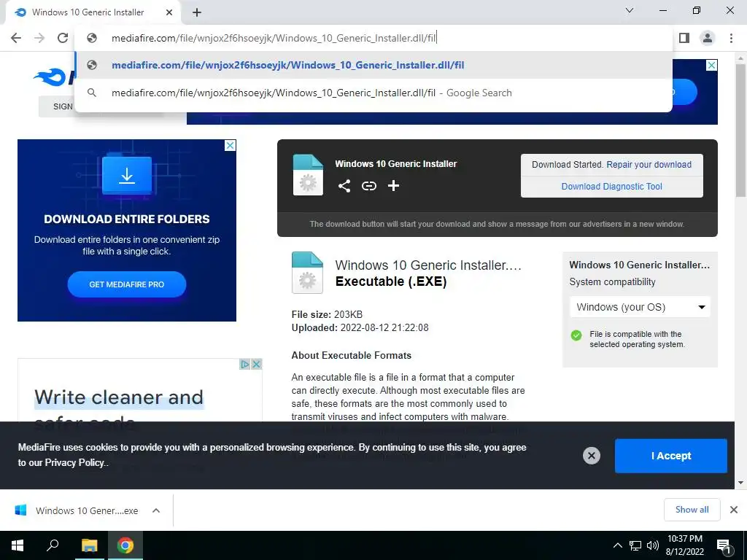Click the AdChoices icon on the lower ad
Screen dimensions: 747x560
[244, 365]
